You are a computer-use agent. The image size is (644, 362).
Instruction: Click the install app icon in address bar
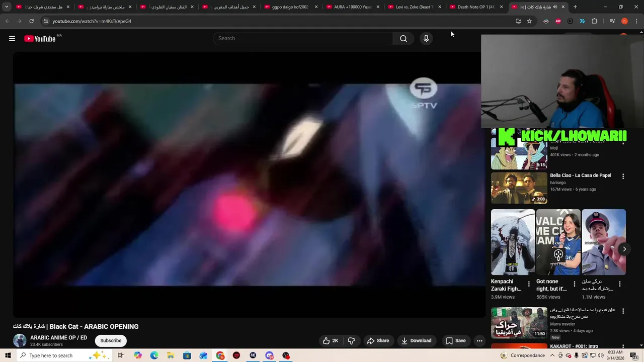[x=518, y=21]
